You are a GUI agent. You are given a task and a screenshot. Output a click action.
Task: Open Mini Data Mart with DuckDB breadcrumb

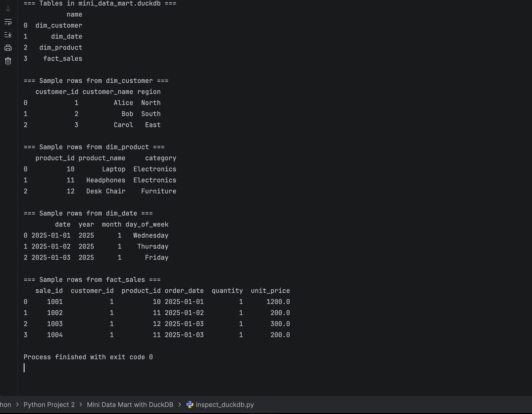130,404
